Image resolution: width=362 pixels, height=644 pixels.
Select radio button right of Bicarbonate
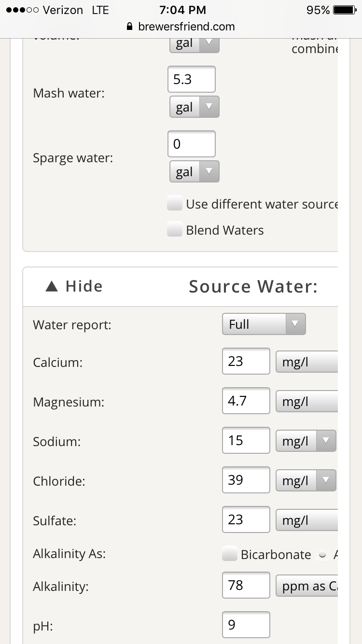[322, 555]
